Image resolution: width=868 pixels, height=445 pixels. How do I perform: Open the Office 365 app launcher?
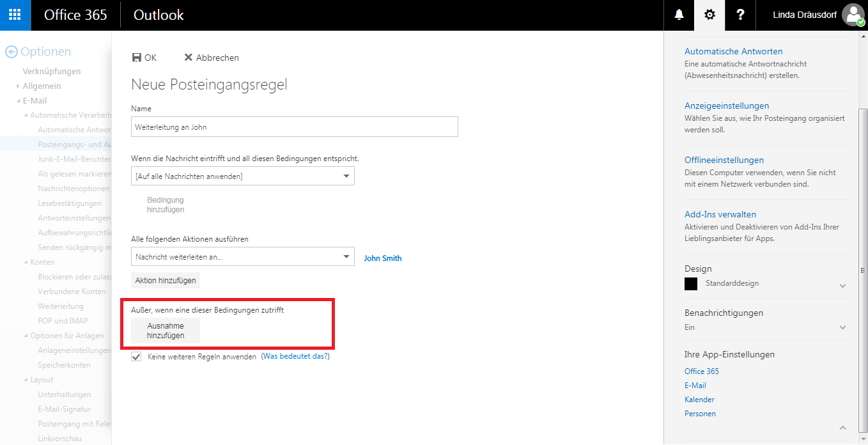pos(13,14)
